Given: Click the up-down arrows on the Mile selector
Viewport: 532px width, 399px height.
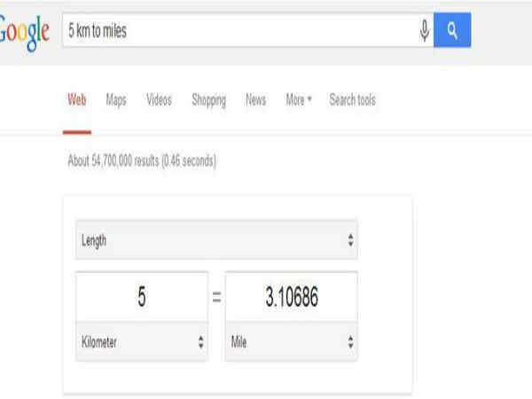Looking at the screenshot, I should tap(350, 340).
